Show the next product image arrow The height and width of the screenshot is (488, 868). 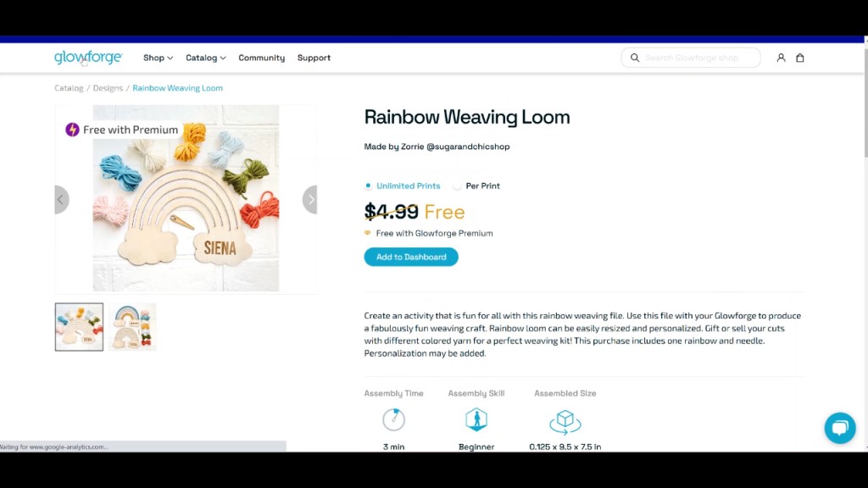(x=310, y=200)
